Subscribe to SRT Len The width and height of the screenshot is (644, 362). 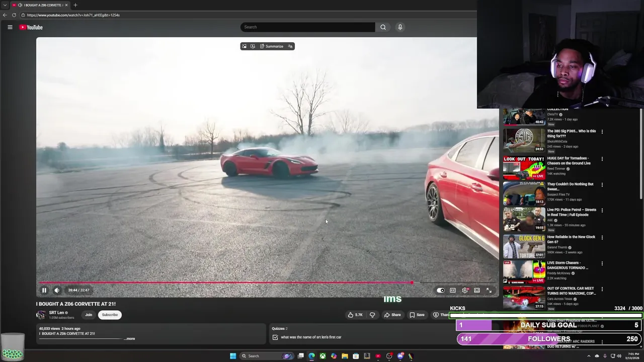pos(110,315)
